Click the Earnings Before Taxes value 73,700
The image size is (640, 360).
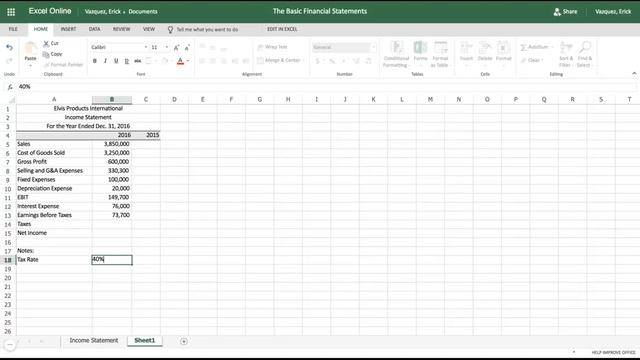coord(112,215)
